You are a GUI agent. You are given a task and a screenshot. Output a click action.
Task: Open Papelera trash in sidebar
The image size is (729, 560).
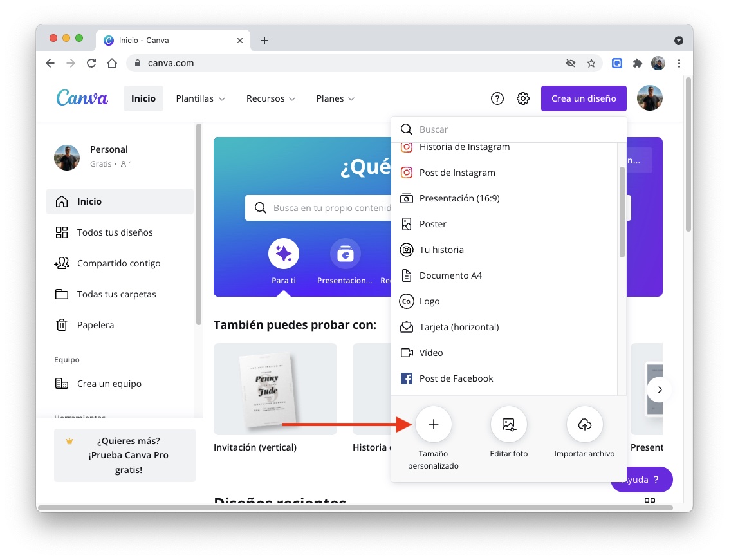tap(95, 325)
